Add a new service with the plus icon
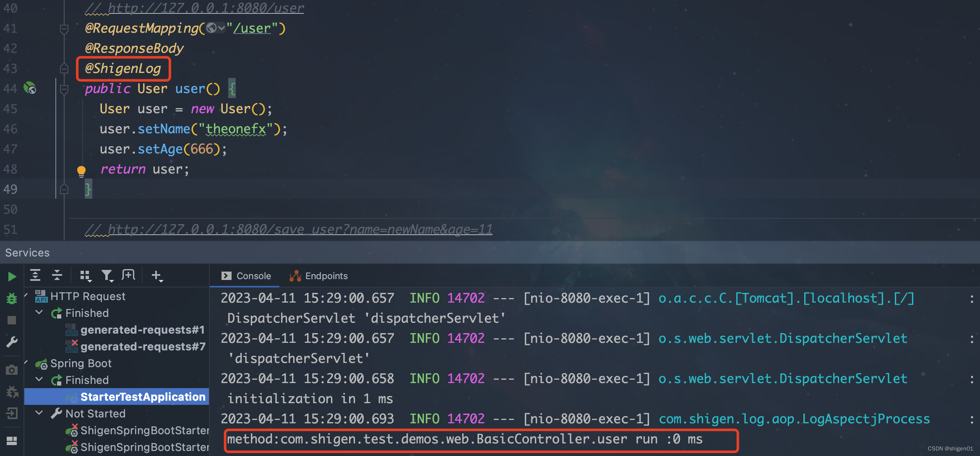The width and height of the screenshot is (980, 456). (x=157, y=275)
